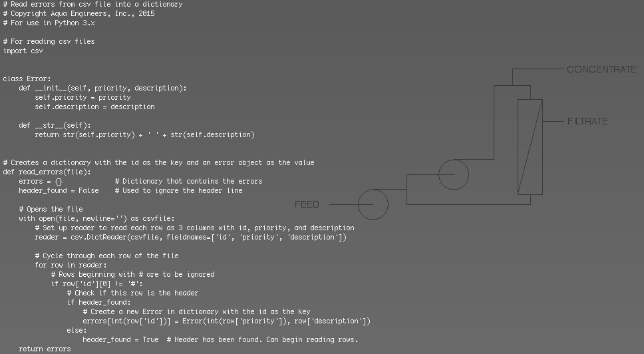Click the 'class Error:' definition line
The width and height of the screenshot is (644, 354).
(x=27, y=79)
